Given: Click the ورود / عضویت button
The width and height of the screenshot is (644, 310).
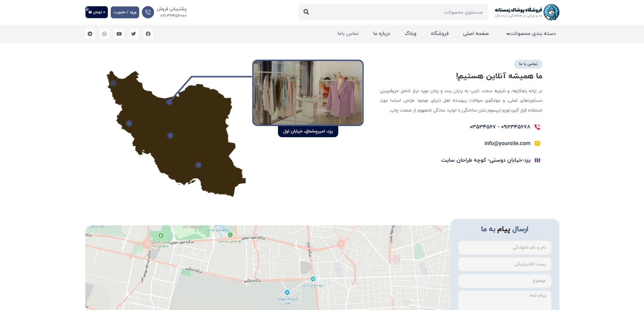Looking at the screenshot, I should coord(125,12).
